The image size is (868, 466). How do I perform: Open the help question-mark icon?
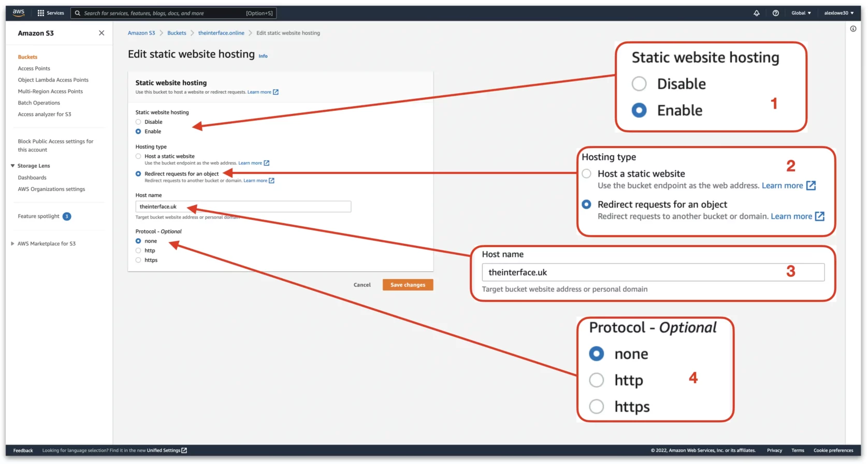point(776,13)
